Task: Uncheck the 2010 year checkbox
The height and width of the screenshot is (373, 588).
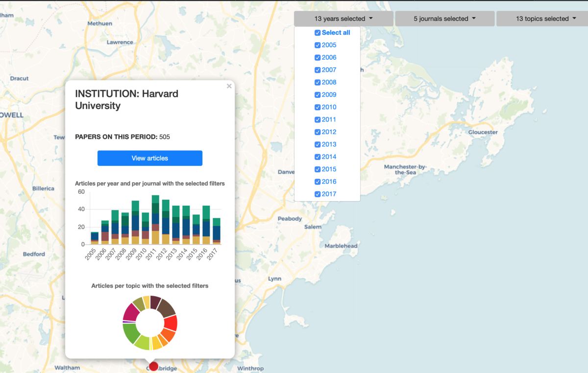Action: point(318,107)
